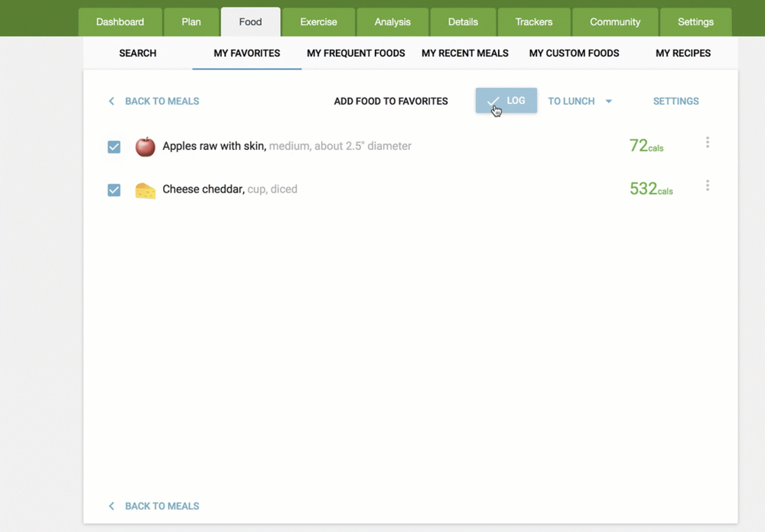Screen dimensions: 765x532
Task: Open three-dot menu for Cheese cheddar row
Action: 708,186
